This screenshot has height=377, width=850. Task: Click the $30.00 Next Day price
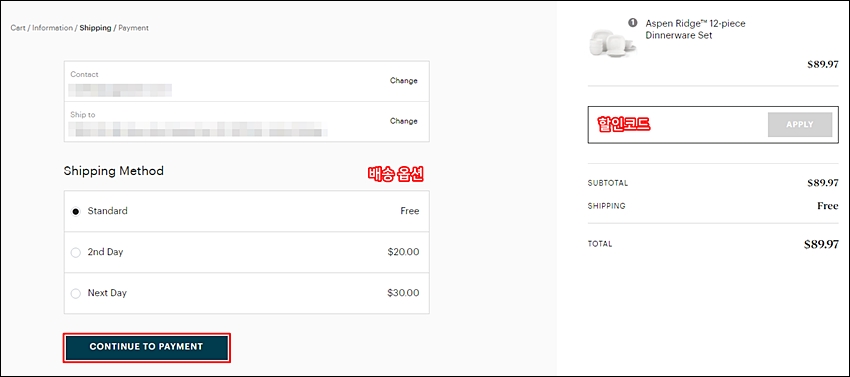click(403, 293)
